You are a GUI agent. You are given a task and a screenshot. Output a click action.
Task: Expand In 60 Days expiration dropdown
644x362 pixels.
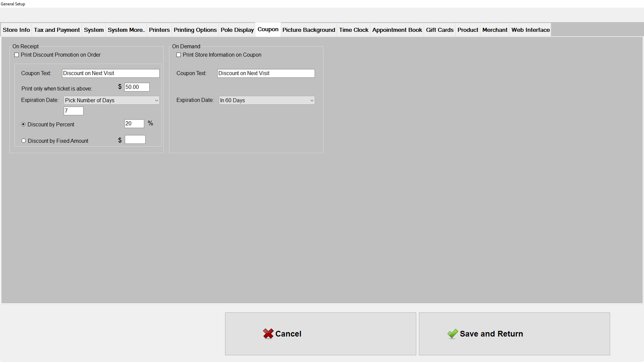[x=267, y=100]
